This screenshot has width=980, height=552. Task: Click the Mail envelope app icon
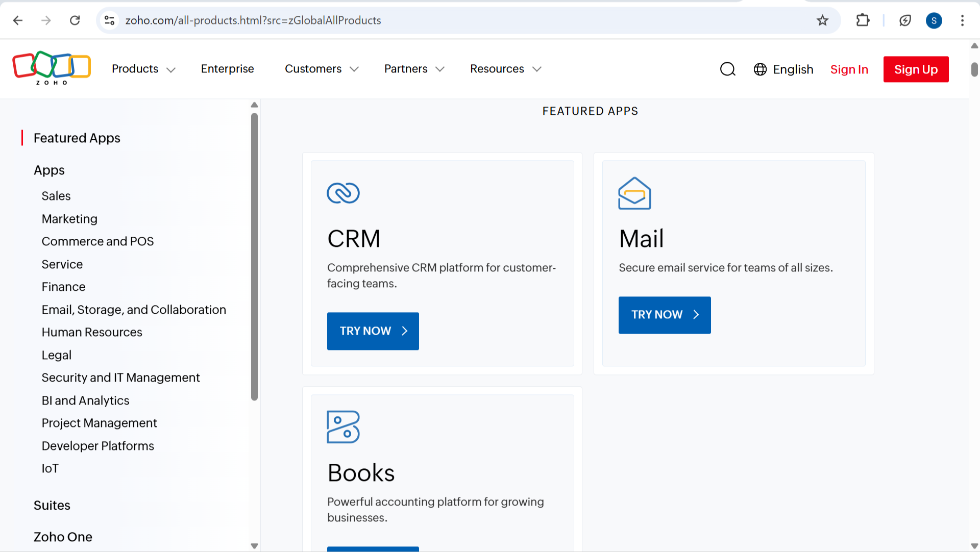click(x=634, y=193)
